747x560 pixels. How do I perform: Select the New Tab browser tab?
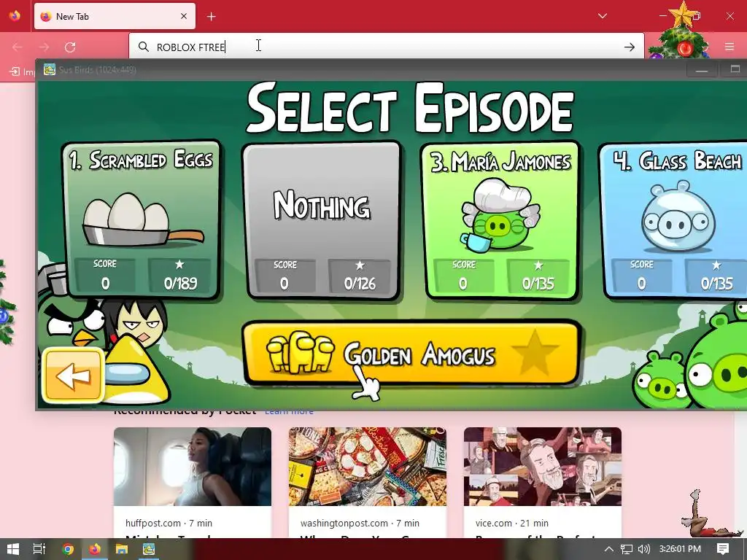click(x=115, y=16)
